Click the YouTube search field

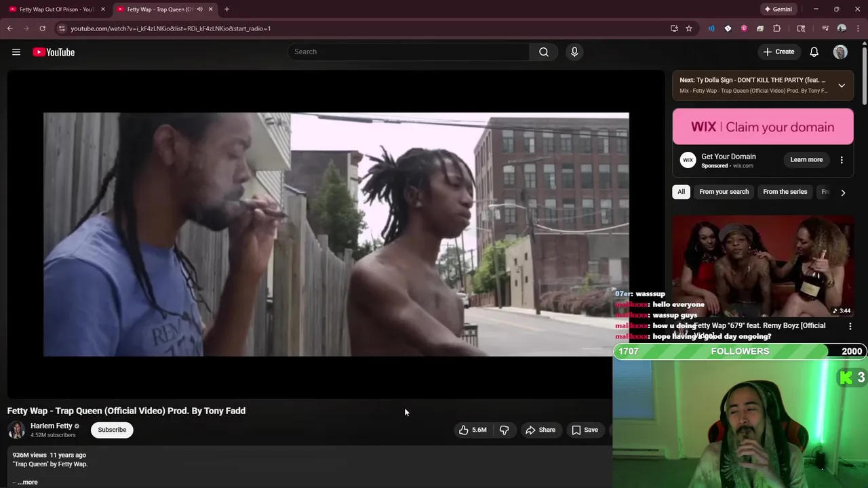[409, 52]
